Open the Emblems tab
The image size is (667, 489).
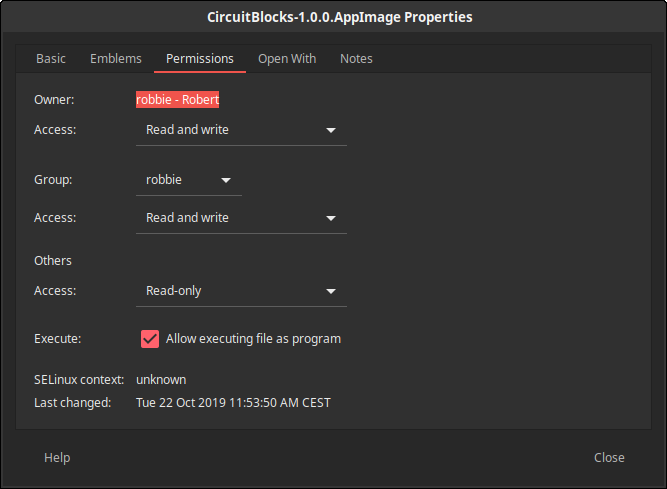point(116,59)
